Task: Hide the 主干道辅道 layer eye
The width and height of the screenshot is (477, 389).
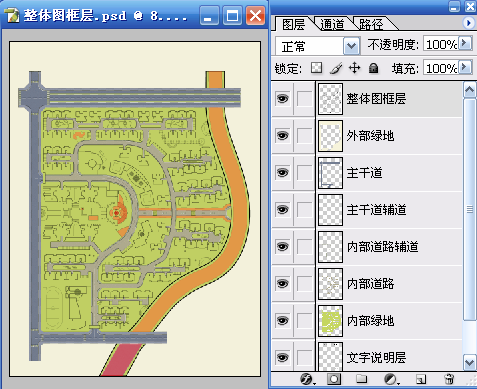Action: pos(282,210)
